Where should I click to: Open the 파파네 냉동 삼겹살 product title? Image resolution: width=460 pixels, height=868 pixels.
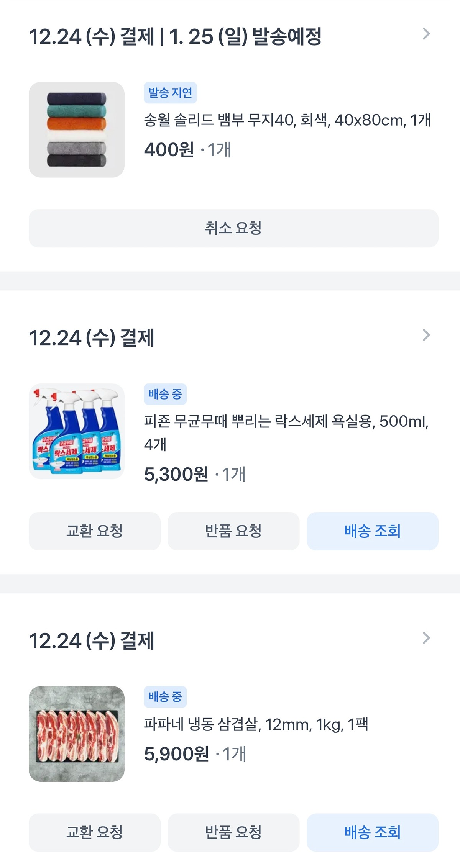(x=256, y=724)
